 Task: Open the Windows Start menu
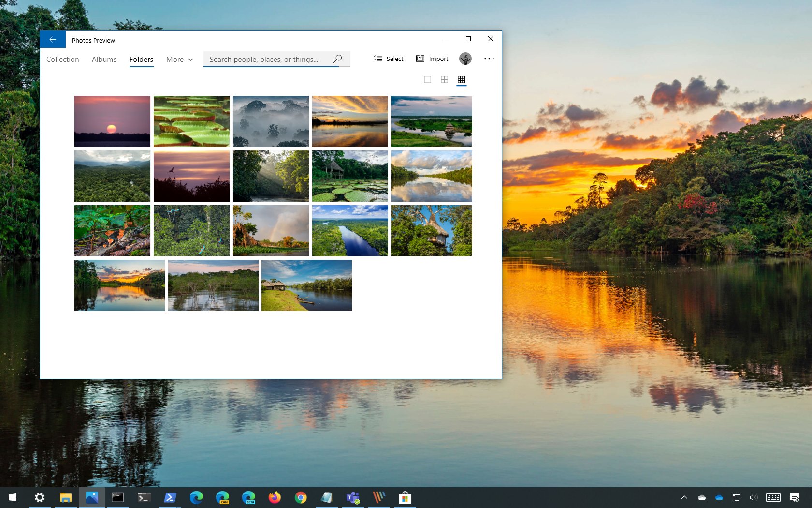pos(13,497)
